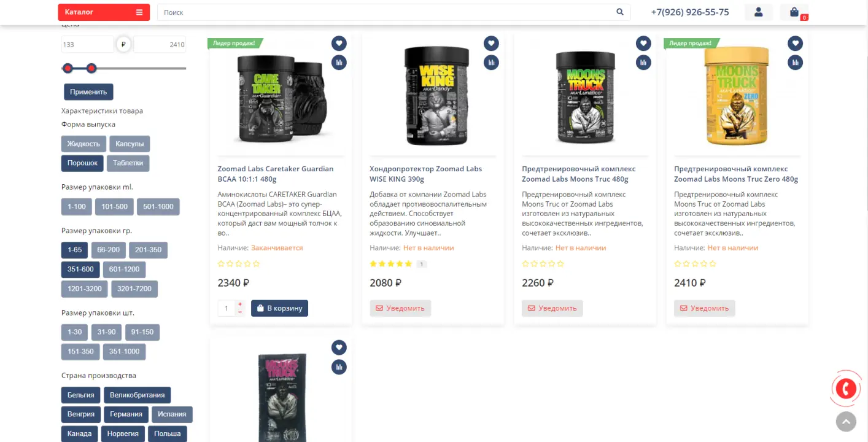Toggle the 351-600 gram package filter
Screen dimensions: 868x442
80,269
